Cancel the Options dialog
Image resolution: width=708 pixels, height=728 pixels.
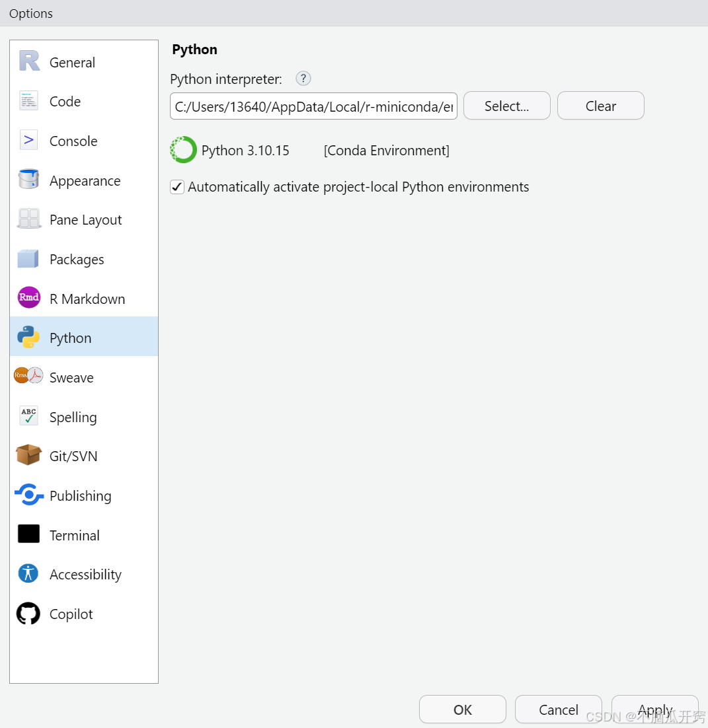pyautogui.click(x=559, y=710)
